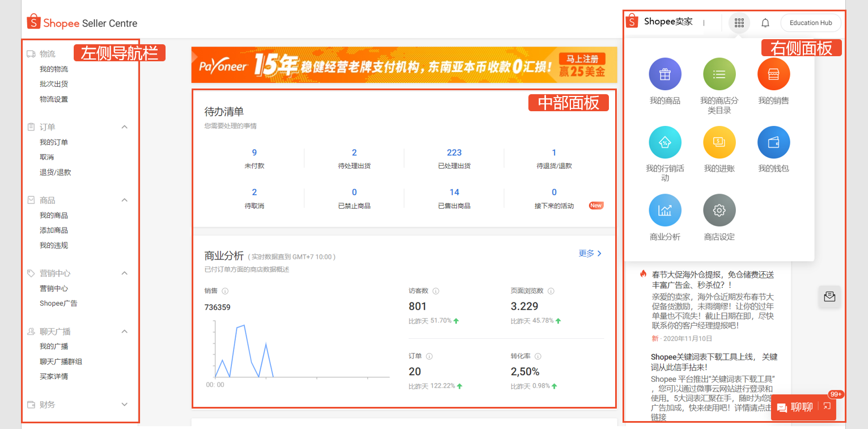The image size is (868, 429).
Task: Open the 商店设定 gear icon
Action: coord(719,211)
